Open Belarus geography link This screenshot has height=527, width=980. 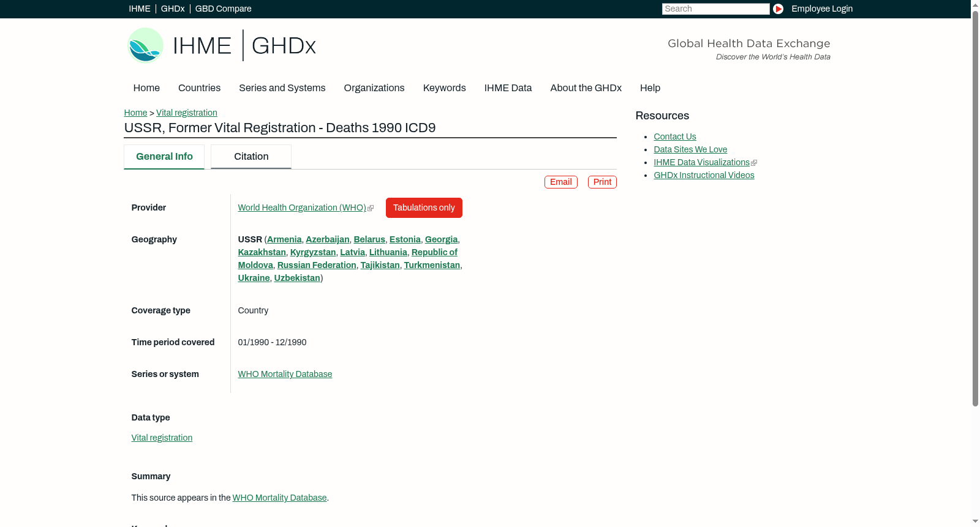369,240
